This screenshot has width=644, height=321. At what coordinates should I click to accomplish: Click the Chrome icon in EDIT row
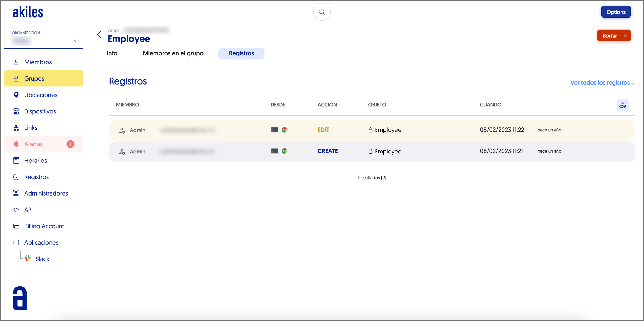[x=284, y=130]
